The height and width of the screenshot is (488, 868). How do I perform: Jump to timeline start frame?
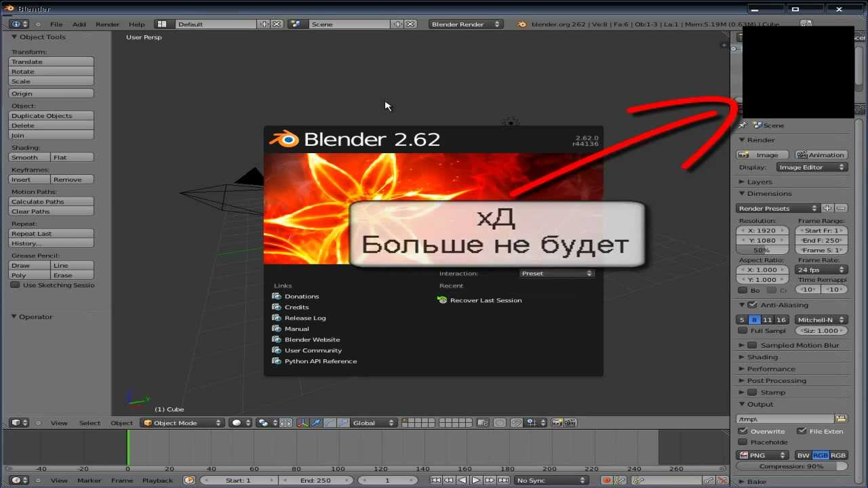click(435, 480)
